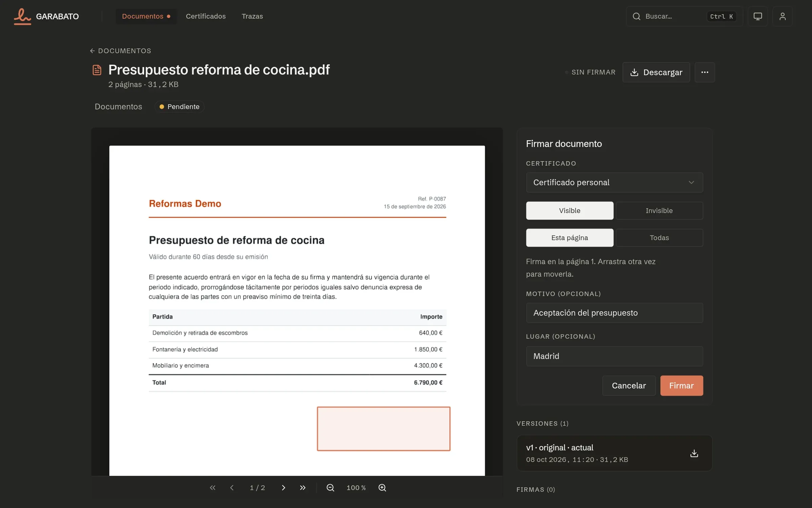Screen dimensions: 812x508
Task: Switch to the Certificados tab
Action: click(206, 16)
